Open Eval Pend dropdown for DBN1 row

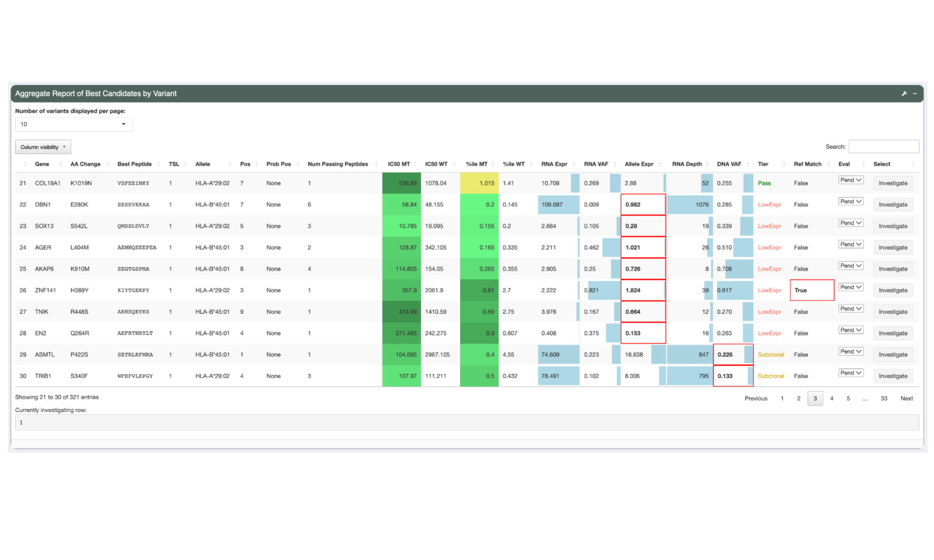(851, 202)
